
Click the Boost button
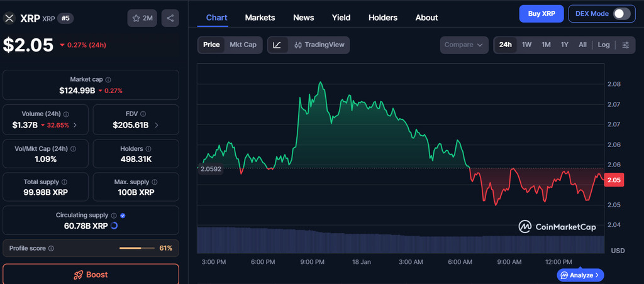pyautogui.click(x=91, y=275)
